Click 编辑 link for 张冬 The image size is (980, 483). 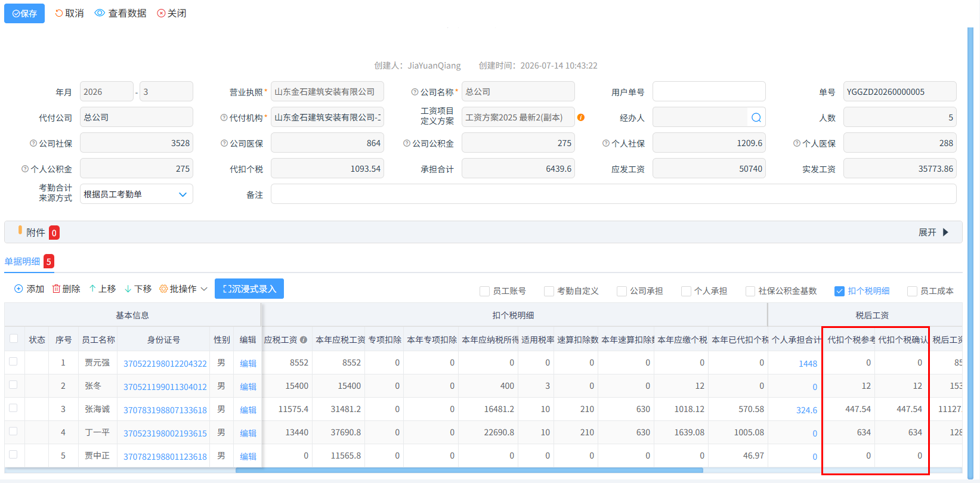pos(248,386)
